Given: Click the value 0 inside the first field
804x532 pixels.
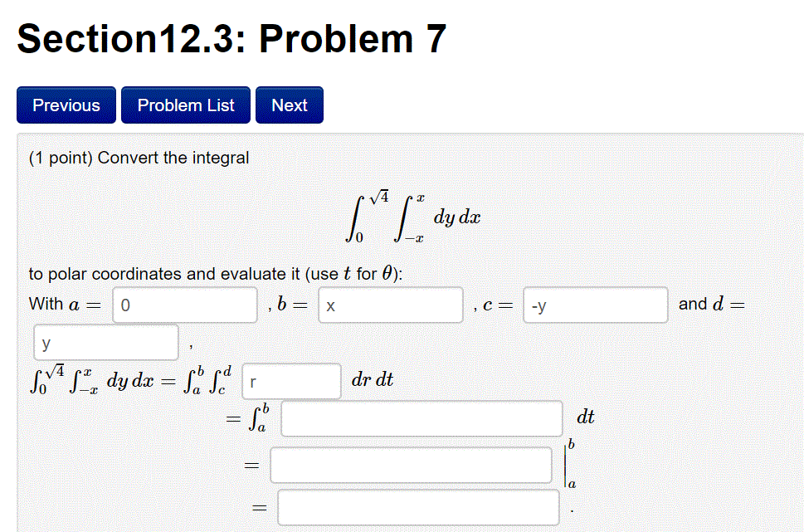Looking at the screenshot, I should [184, 305].
